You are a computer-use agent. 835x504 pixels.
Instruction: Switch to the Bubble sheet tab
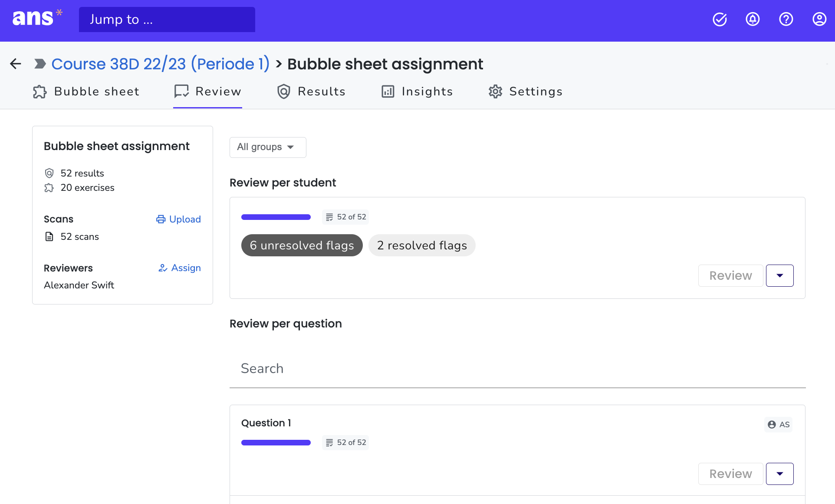[87, 92]
